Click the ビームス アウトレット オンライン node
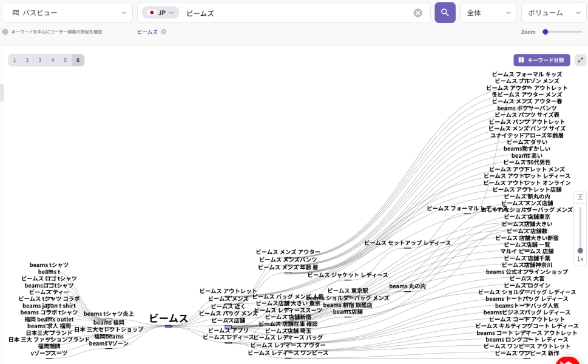This screenshot has height=364, width=588. 527,183
